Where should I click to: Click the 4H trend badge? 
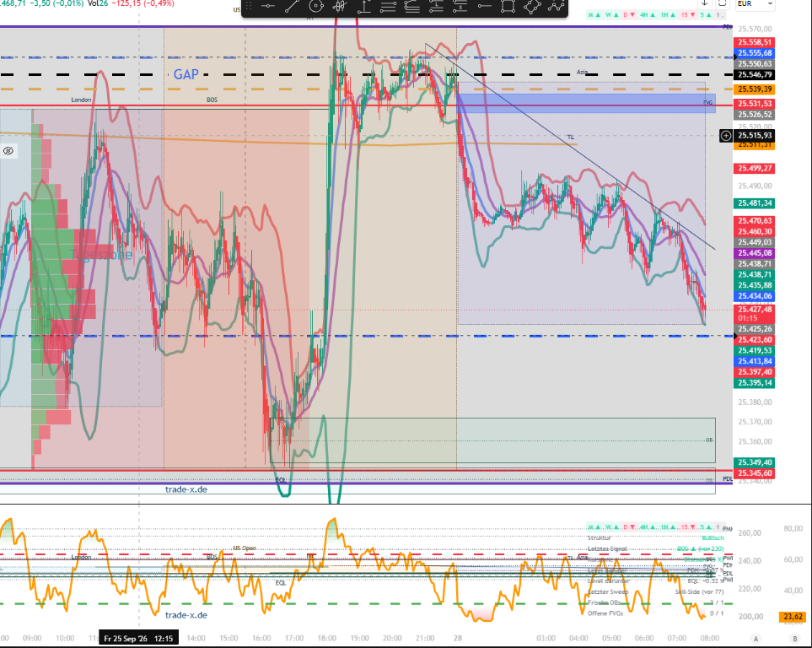click(648, 15)
